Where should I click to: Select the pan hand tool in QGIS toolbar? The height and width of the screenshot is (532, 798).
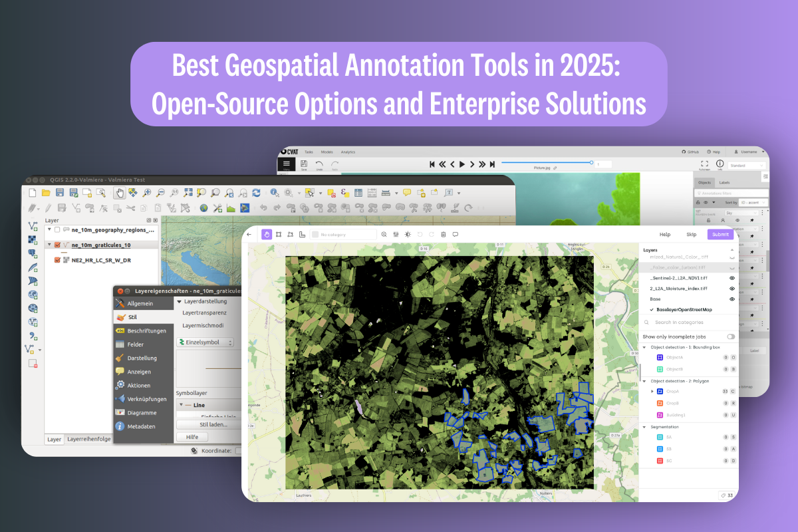pos(120,193)
